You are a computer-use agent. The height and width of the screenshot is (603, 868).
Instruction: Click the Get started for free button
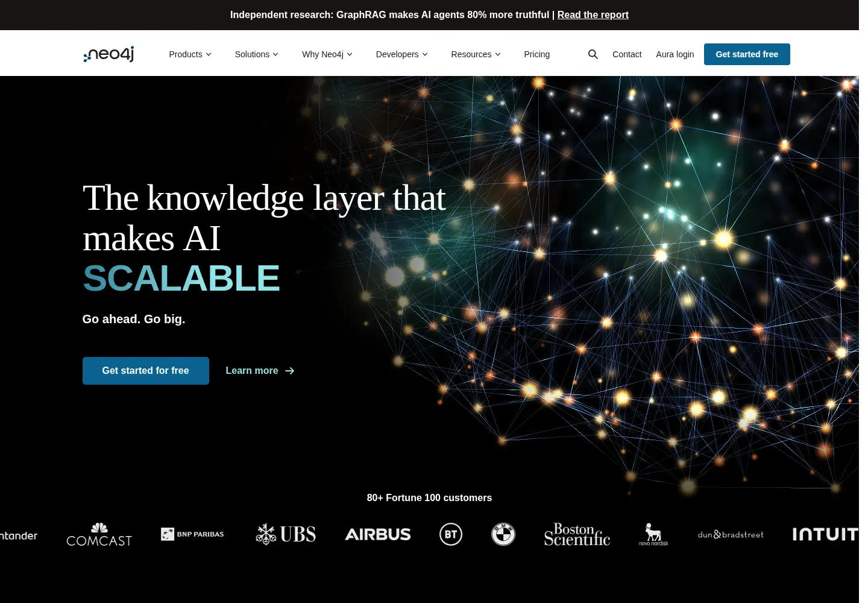146,371
